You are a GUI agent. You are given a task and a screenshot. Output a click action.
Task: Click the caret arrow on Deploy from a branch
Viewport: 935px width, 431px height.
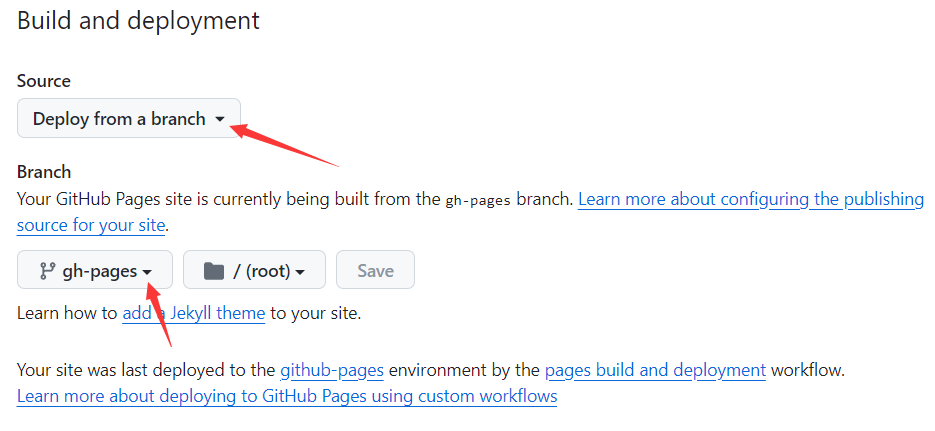219,119
